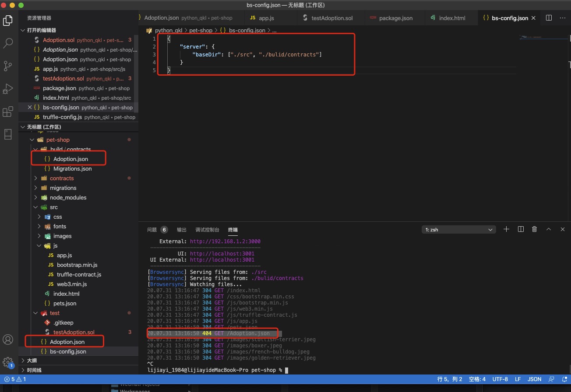Open pets.json in src folder
The width and height of the screenshot is (571, 392).
pyautogui.click(x=65, y=303)
